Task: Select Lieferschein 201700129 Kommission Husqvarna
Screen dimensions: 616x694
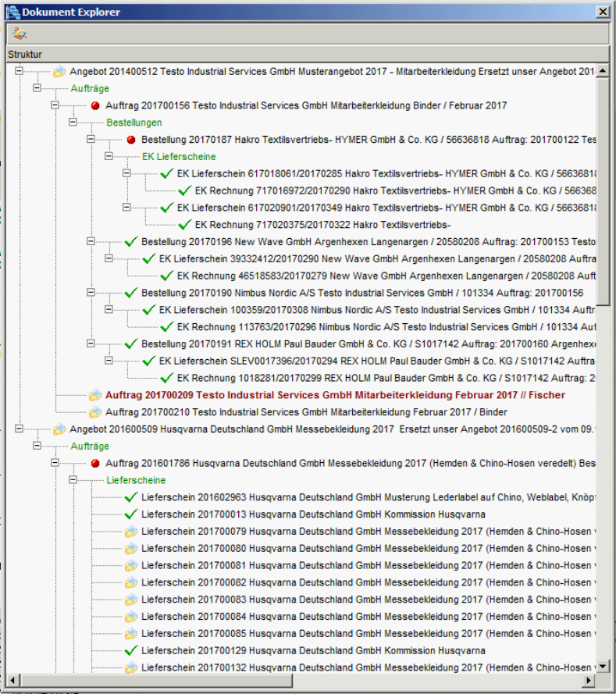Action: [x=312, y=650]
